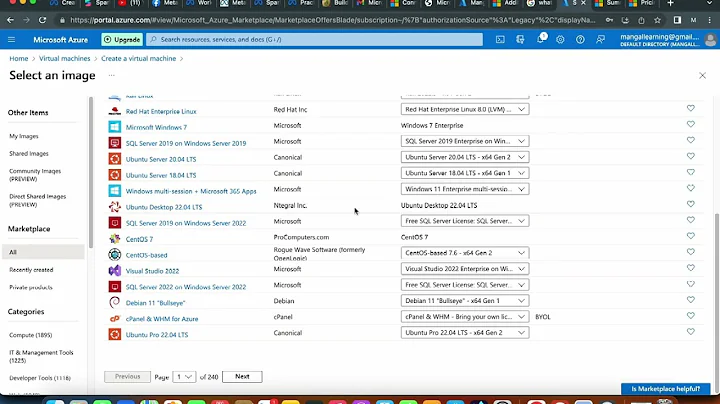Screen dimensions: 720x404
Task: Bookmark this page with the star icon
Action: point(658,20)
